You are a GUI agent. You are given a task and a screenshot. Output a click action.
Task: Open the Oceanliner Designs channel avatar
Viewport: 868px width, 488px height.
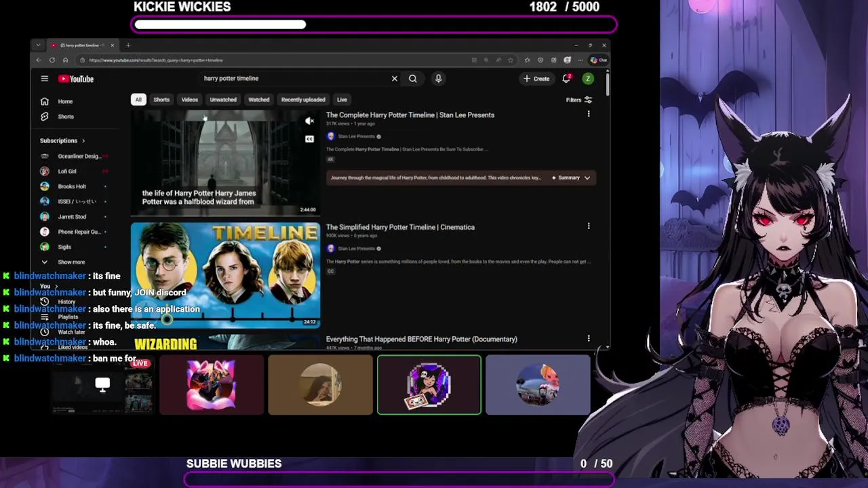point(44,156)
